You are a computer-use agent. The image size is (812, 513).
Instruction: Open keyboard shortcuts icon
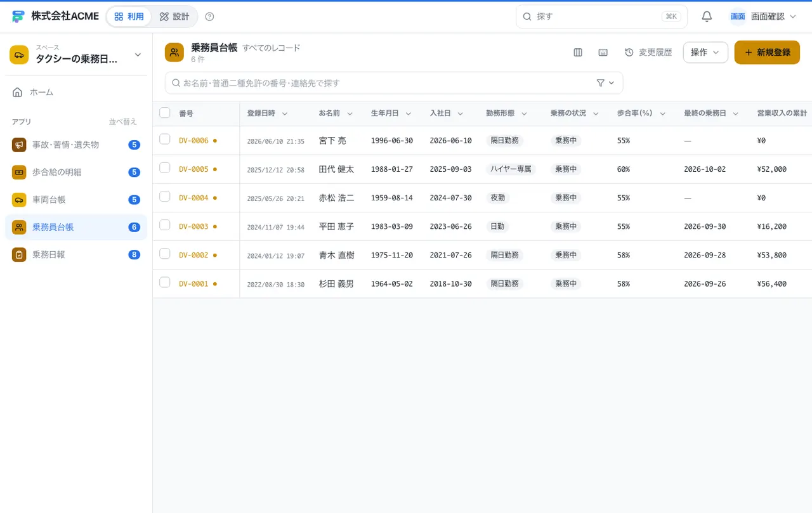click(603, 53)
